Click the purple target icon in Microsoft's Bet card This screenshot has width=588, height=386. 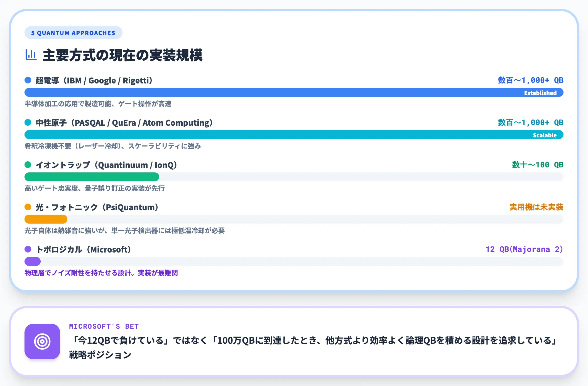(42, 341)
